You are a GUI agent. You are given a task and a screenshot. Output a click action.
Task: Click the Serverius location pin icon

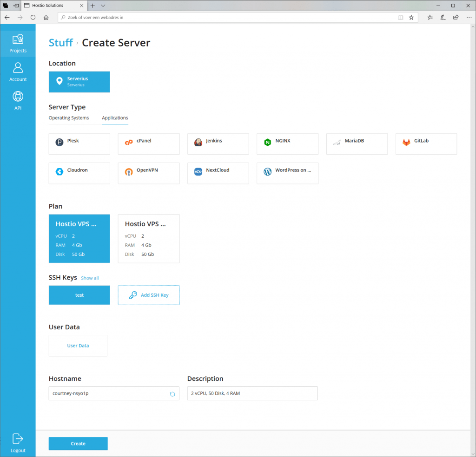(59, 81)
